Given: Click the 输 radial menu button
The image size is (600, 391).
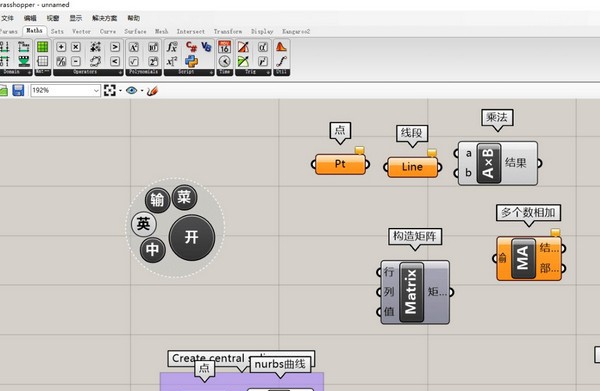Looking at the screenshot, I should [157, 200].
